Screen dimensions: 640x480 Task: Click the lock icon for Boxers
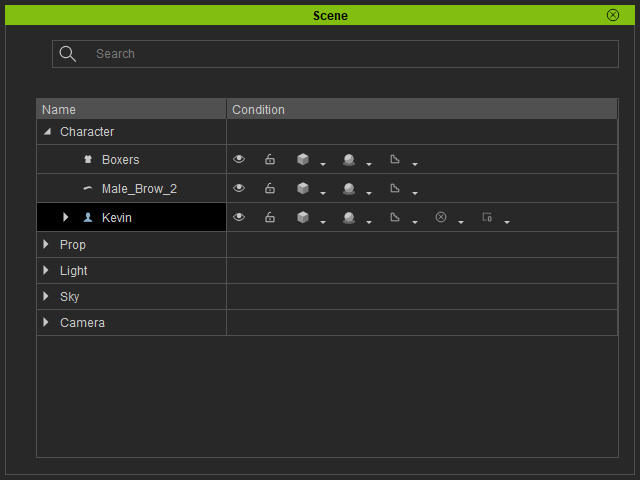click(x=270, y=159)
